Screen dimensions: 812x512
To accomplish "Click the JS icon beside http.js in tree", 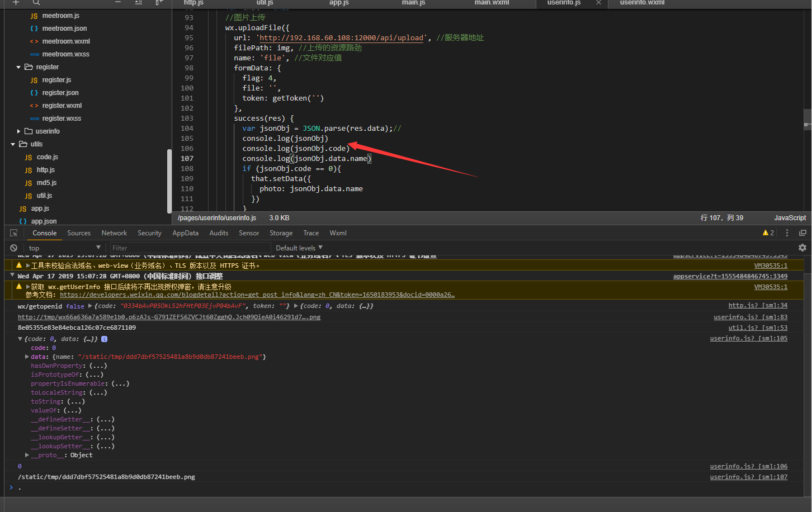I will coord(29,170).
